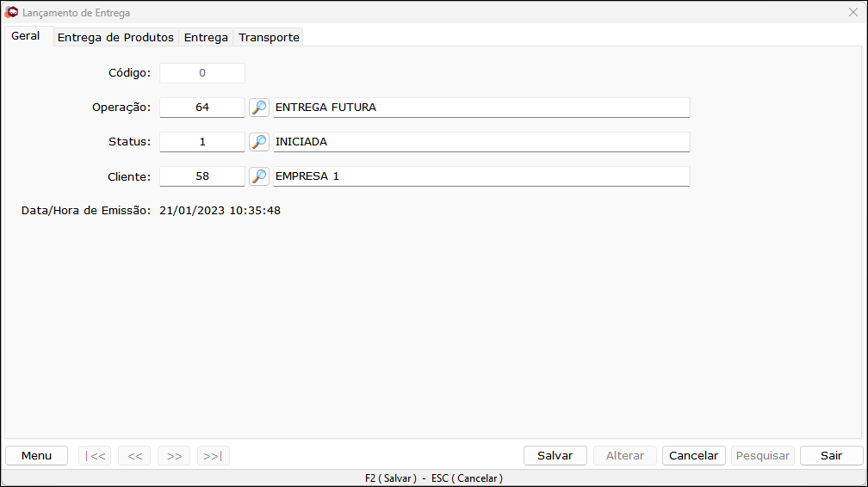Click the Cliente label
This screenshot has height=487, width=868.
pos(129,177)
